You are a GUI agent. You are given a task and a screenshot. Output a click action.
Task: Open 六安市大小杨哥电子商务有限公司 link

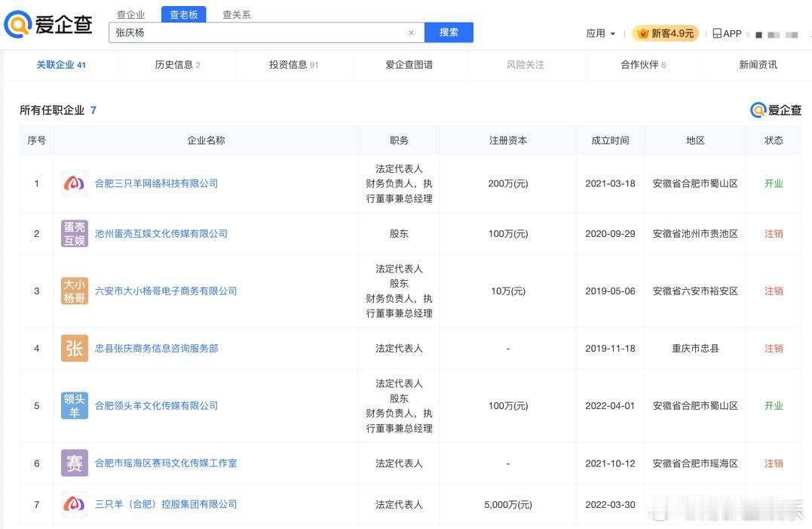point(166,291)
